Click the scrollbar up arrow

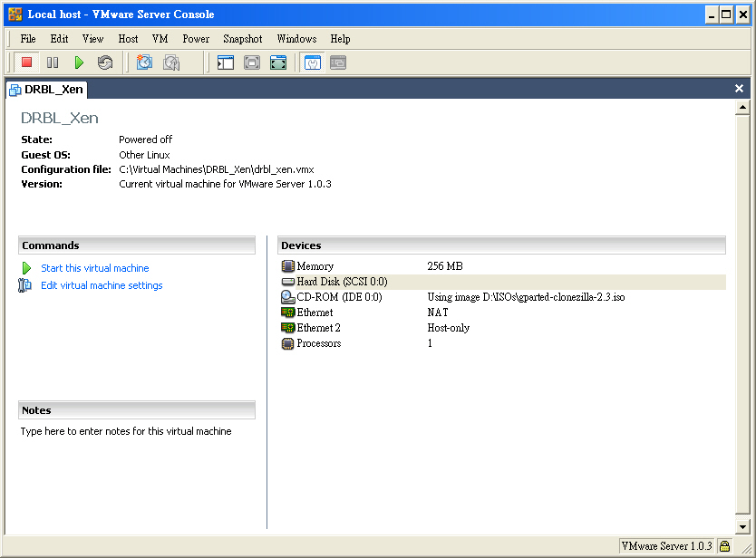click(x=742, y=108)
